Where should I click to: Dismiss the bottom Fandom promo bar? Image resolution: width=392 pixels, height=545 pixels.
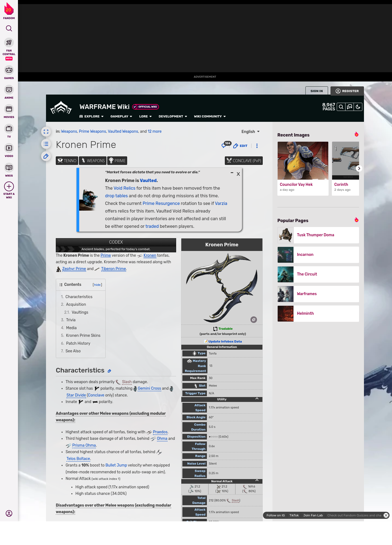(x=386, y=515)
